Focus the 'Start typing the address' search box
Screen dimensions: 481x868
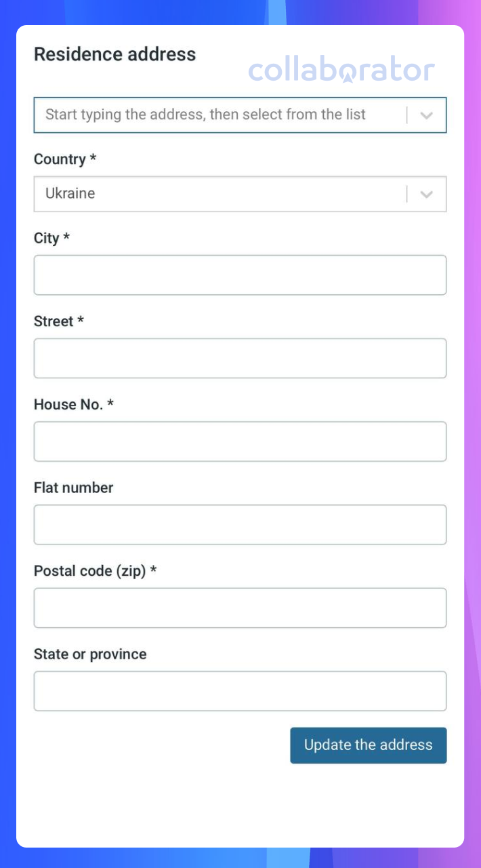[240, 115]
